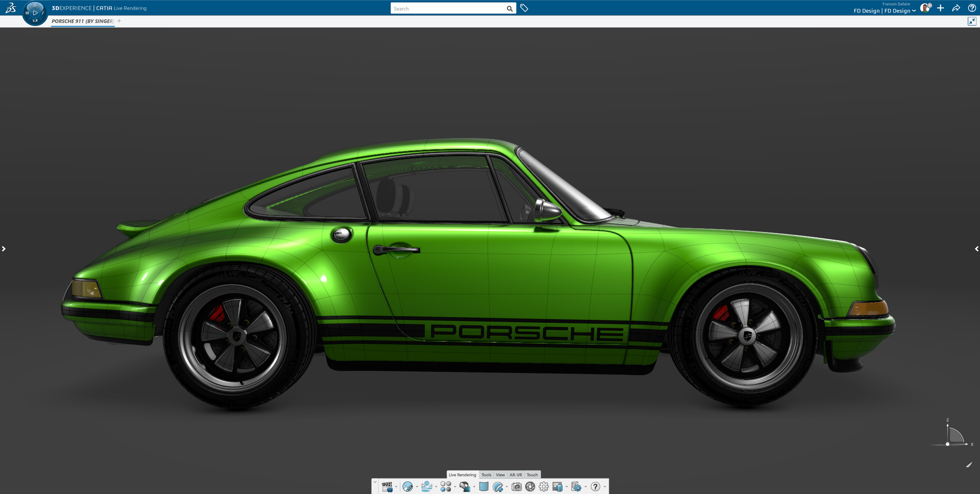Switch to the AR-VR tab
Viewport: 980px width, 494px height.
point(516,475)
